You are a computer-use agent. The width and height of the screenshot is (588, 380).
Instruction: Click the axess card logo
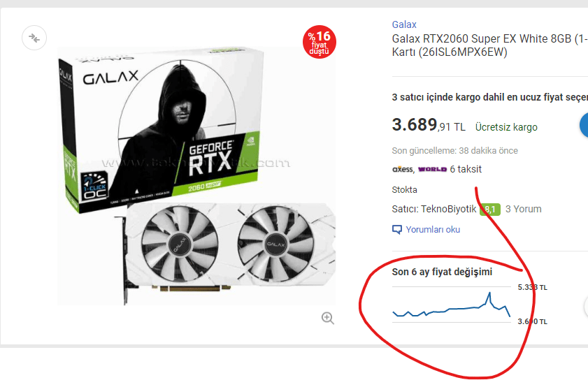point(403,169)
